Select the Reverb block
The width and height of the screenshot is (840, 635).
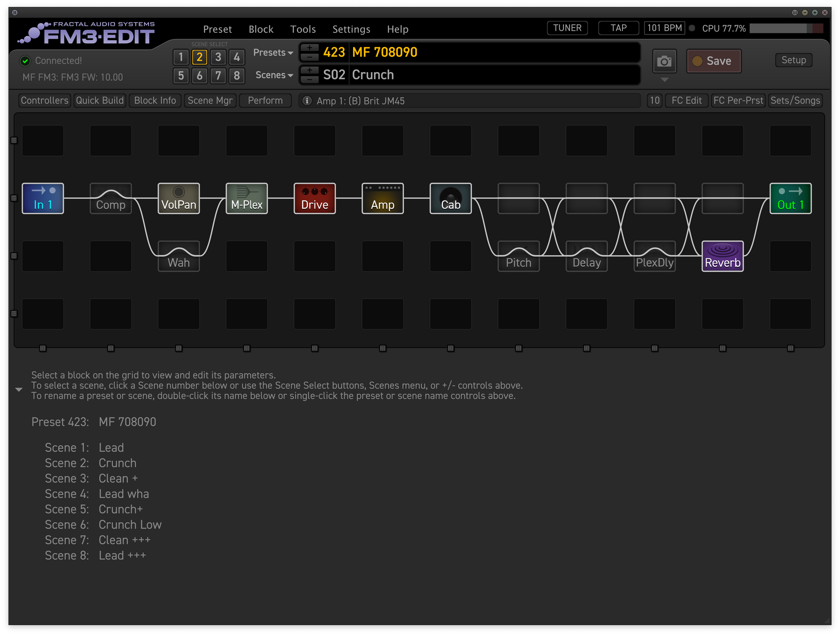pos(722,256)
